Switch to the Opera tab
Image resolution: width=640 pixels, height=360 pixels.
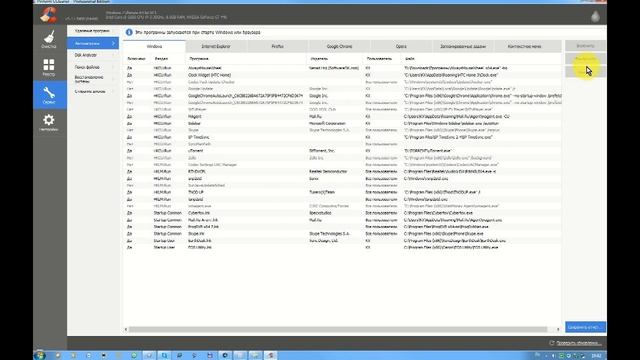coord(401,47)
